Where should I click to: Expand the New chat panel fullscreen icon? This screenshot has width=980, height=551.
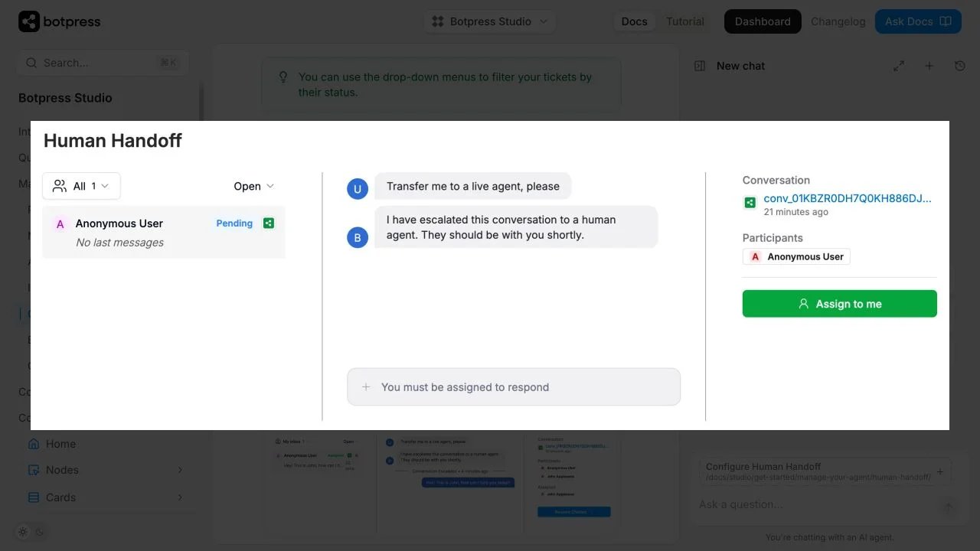tap(899, 66)
